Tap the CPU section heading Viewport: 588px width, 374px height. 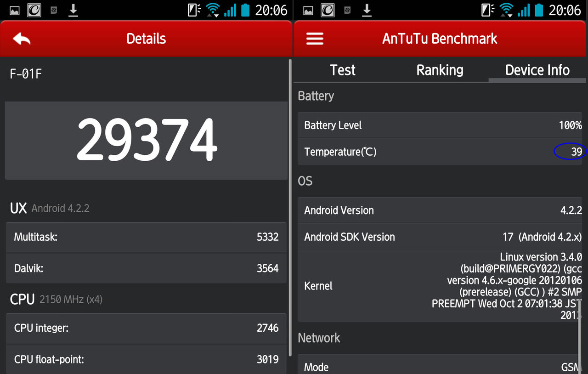22,300
